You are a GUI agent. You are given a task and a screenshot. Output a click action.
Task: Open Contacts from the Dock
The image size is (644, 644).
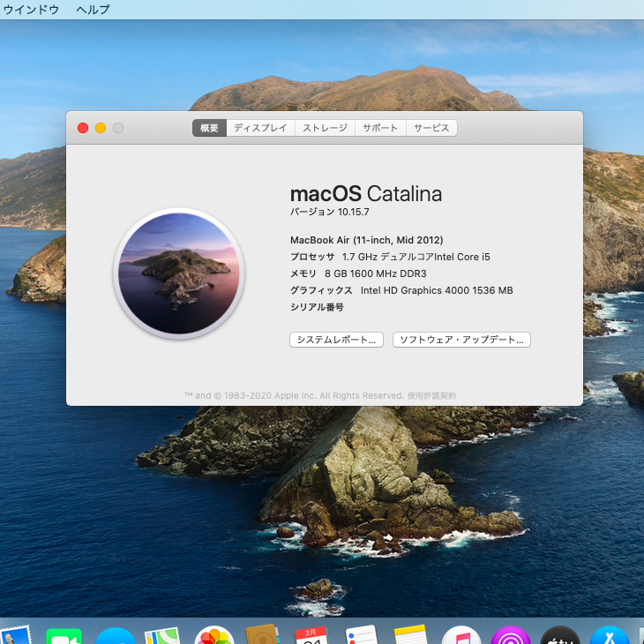[262, 634]
